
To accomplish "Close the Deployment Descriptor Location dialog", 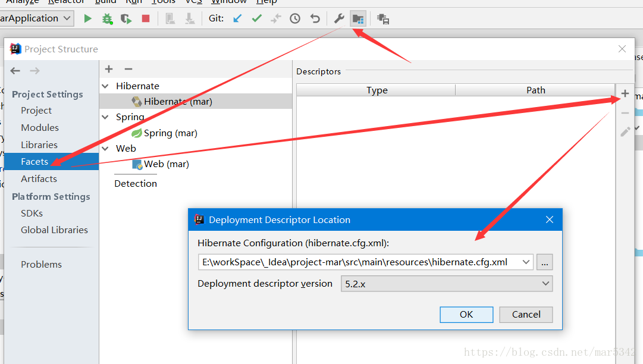I will coord(550,219).
